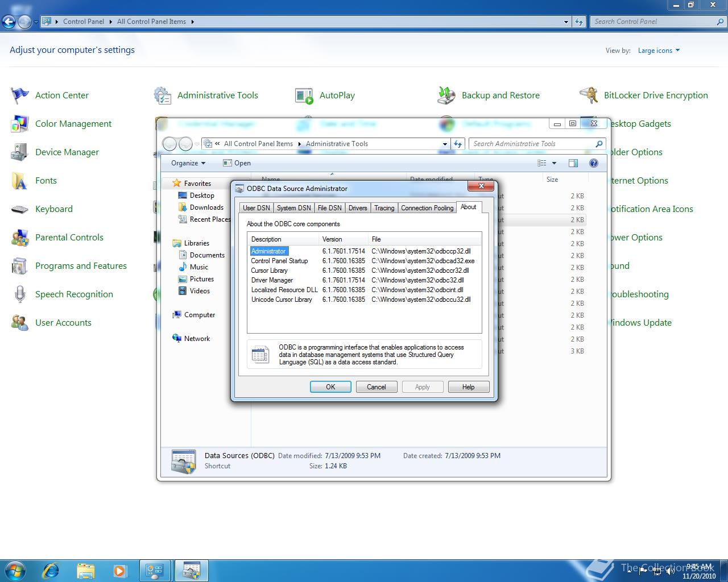Screen dimensions: 728x582
Task: Click OK in ODBC dialog
Action: click(330, 387)
